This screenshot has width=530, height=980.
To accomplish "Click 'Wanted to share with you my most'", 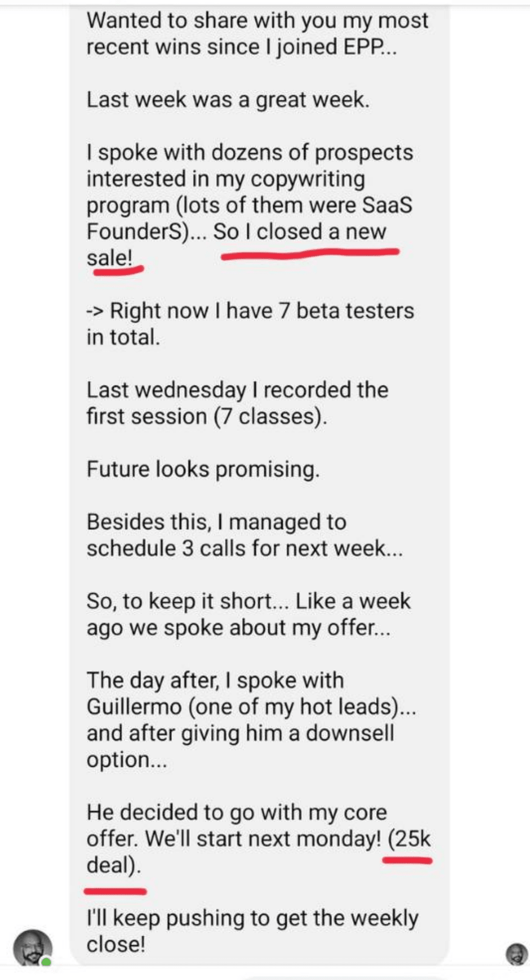I will click(257, 20).
